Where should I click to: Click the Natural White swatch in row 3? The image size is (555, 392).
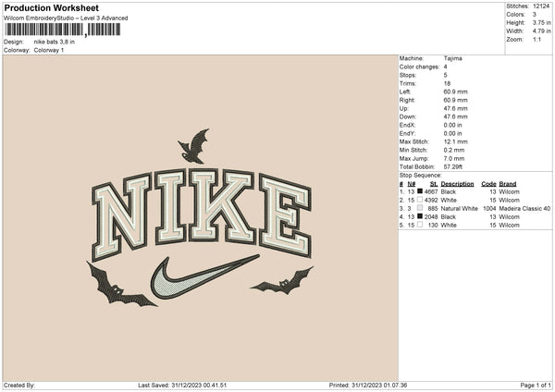(420, 208)
